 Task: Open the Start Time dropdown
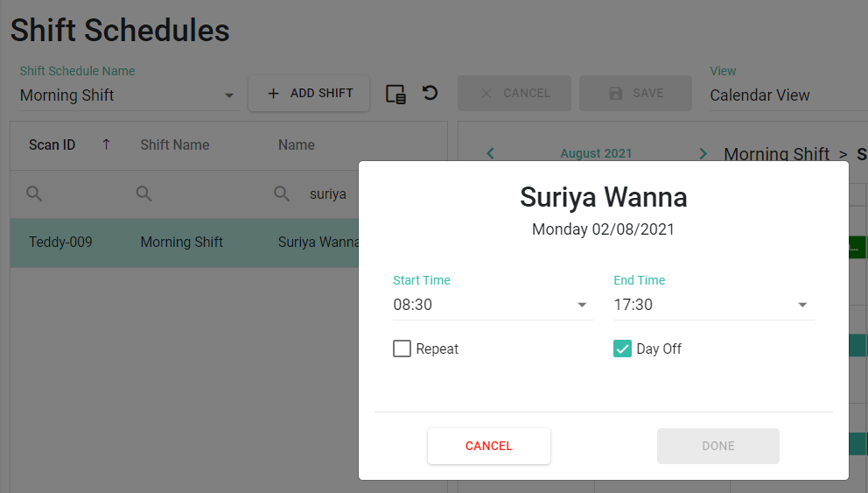tap(493, 305)
